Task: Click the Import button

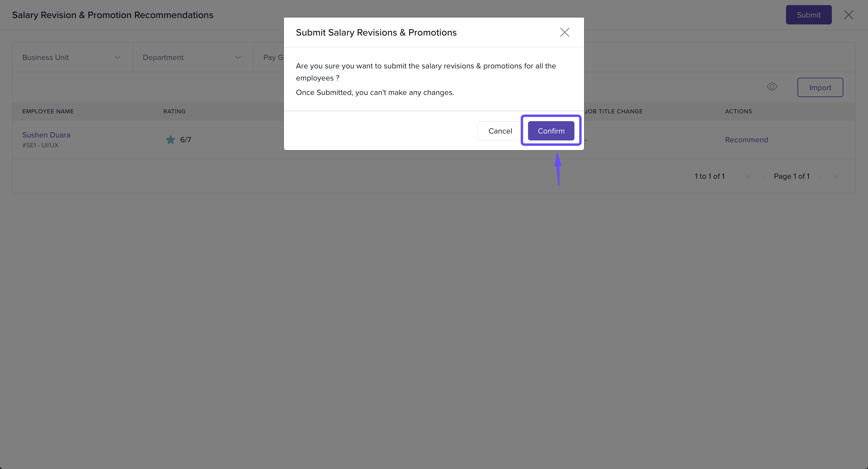Action: [x=820, y=88]
